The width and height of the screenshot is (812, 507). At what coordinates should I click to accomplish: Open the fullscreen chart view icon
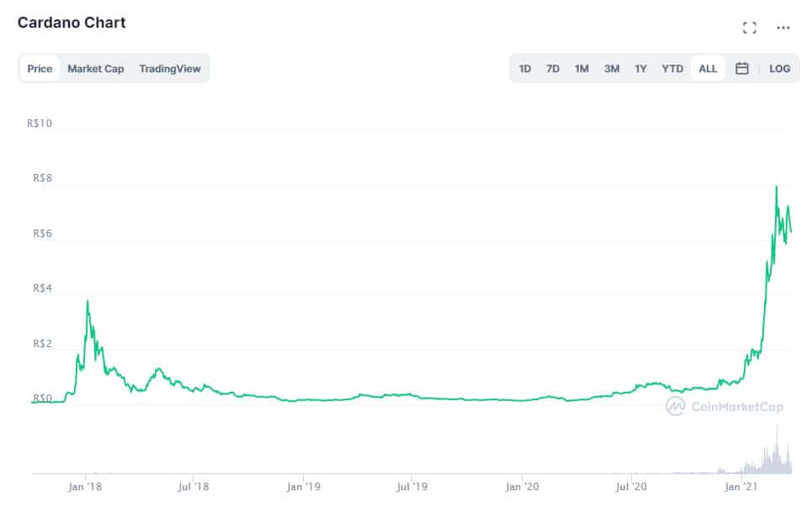pos(750,28)
